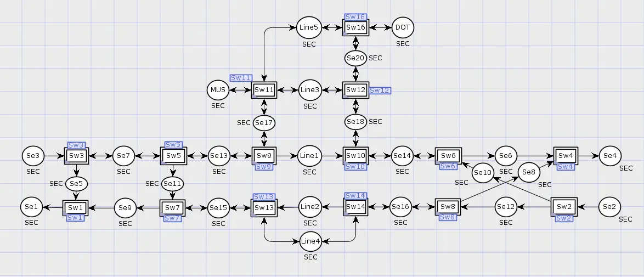Click the DOT place ellipse
The height and width of the screenshot is (277, 644).
tap(403, 27)
